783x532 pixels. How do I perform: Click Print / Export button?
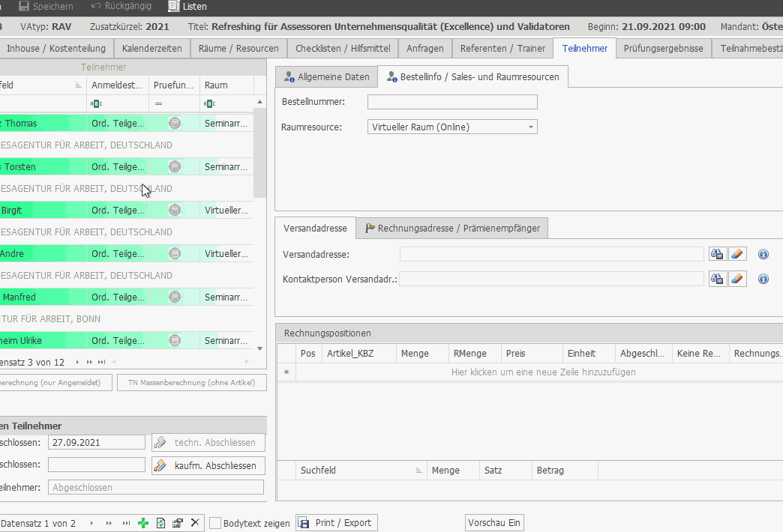pos(337,523)
